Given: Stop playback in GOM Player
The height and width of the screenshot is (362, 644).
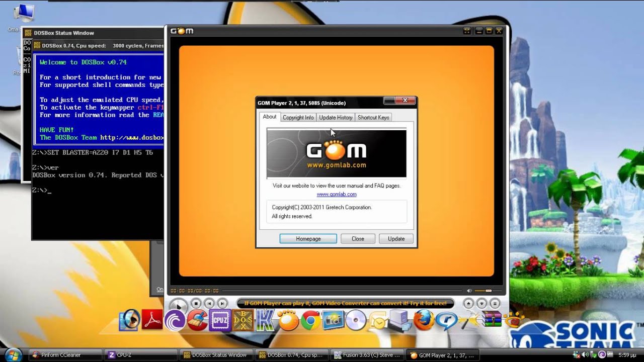Looking at the screenshot, I should [x=196, y=303].
